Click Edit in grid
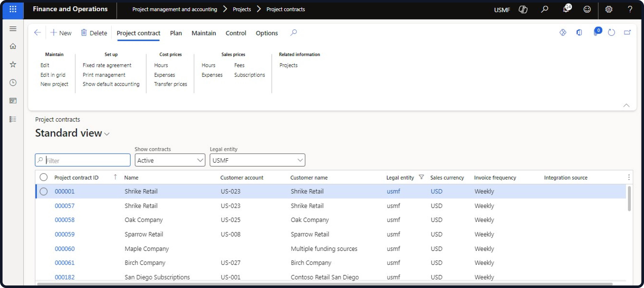 53,75
